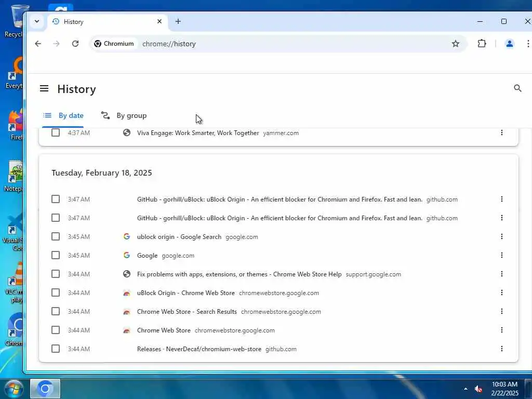Open the Chrome Web Store - Search Results link
The width and height of the screenshot is (532, 399).
187,312
